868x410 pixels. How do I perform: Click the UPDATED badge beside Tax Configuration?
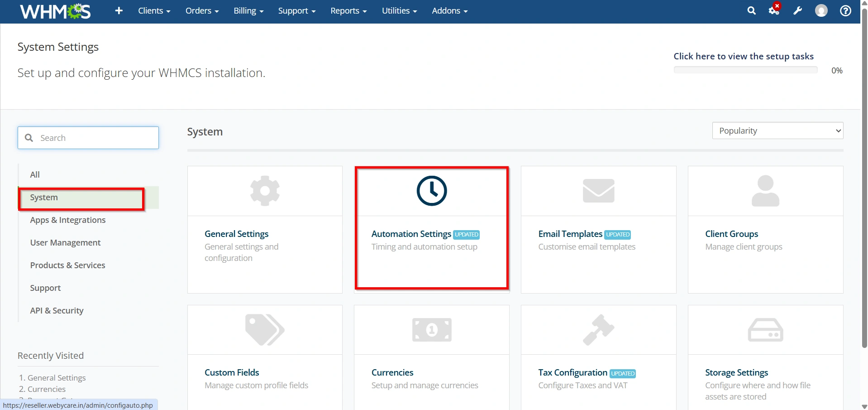tap(623, 374)
